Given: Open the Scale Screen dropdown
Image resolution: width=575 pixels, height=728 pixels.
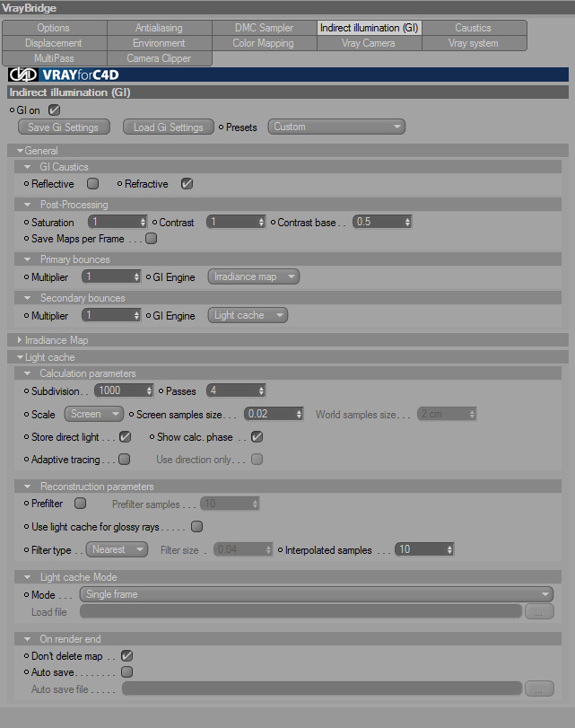Looking at the screenshot, I should tap(94, 414).
